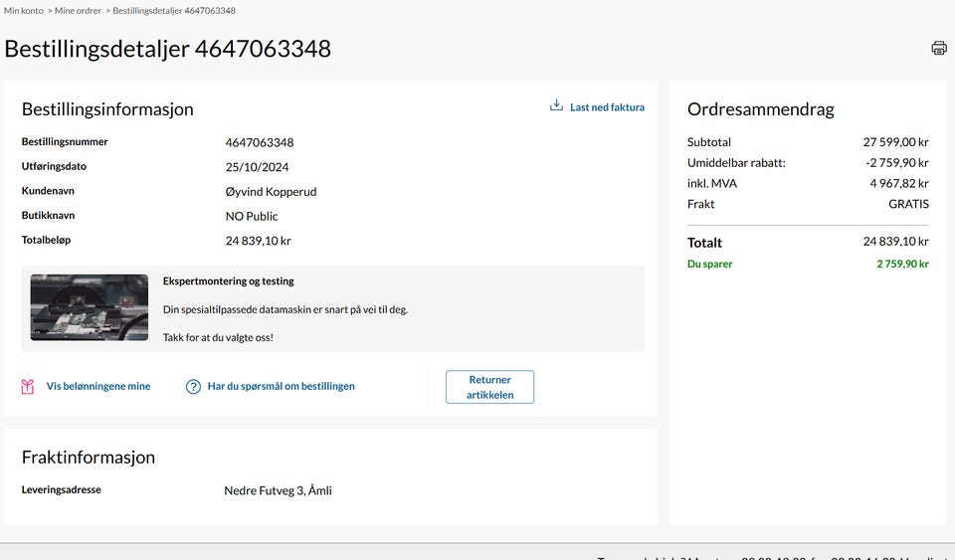The image size is (955, 560).
Task: Click the Kundenavn label
Action: pos(48,191)
